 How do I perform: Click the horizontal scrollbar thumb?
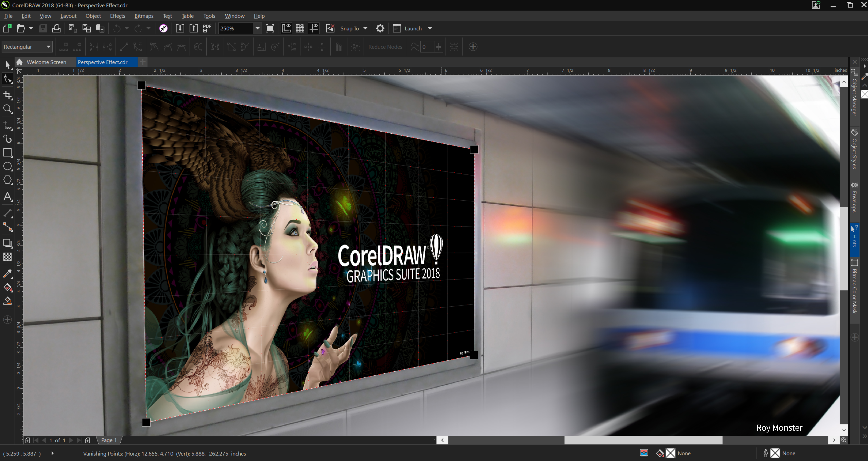(x=643, y=440)
